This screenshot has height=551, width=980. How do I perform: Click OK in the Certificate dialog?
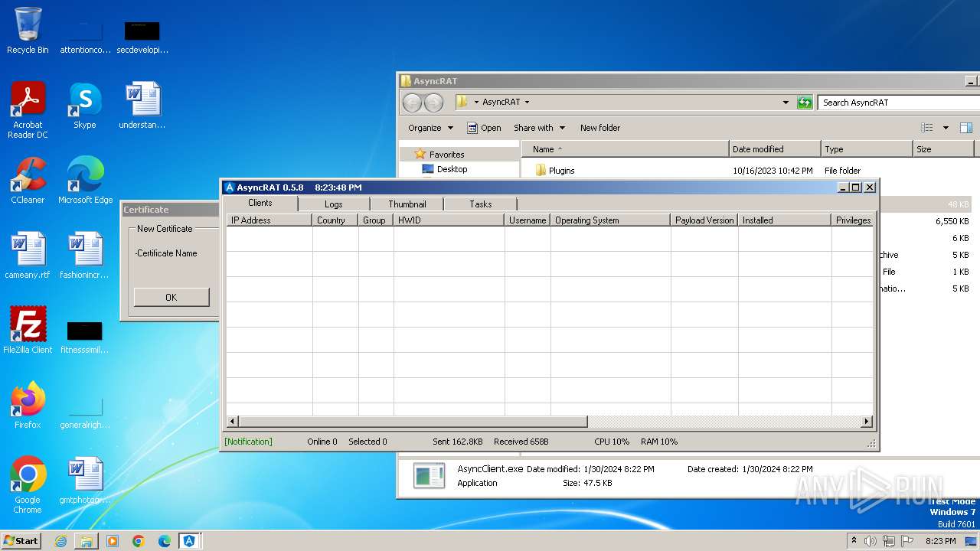coord(171,298)
